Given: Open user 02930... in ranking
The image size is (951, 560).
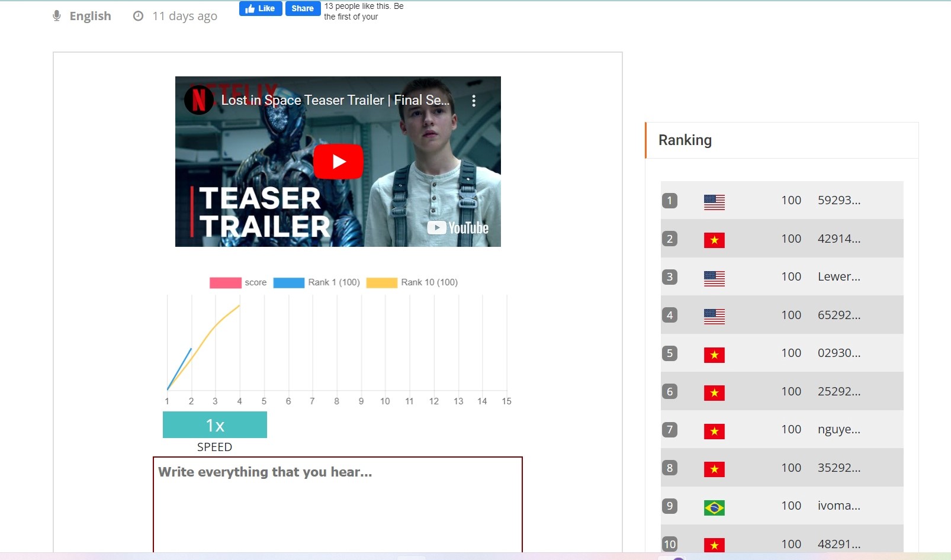Looking at the screenshot, I should coord(839,353).
